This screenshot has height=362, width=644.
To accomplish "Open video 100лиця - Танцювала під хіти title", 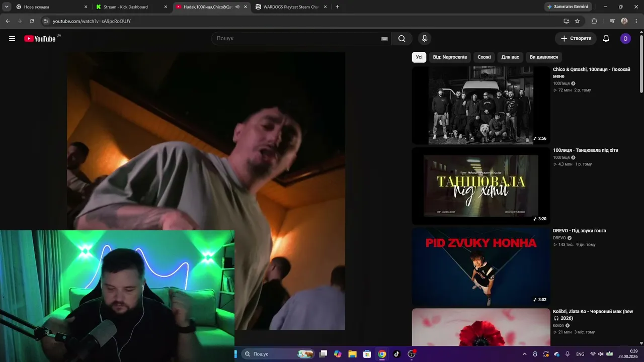I will 586,150.
